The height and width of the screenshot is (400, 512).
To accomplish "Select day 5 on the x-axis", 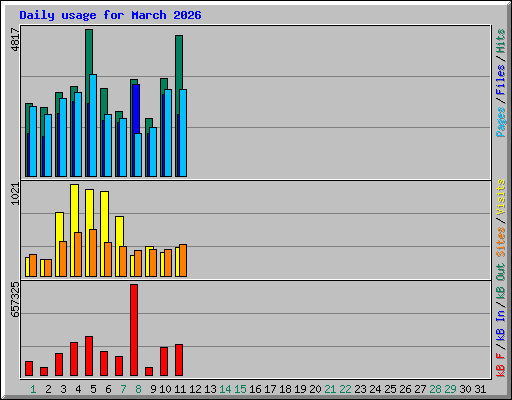I will (93, 389).
